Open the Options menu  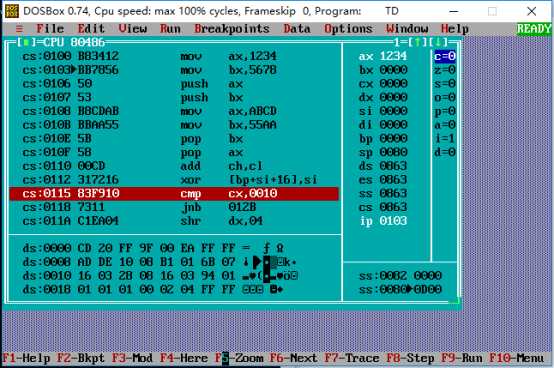tap(348, 29)
